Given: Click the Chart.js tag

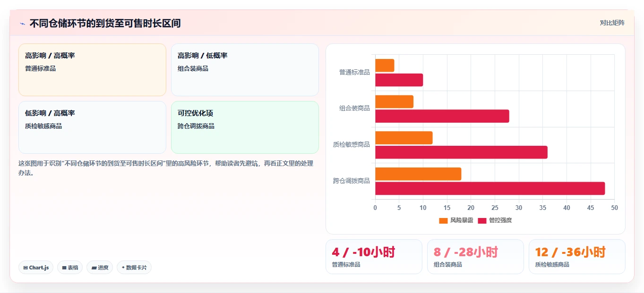Looking at the screenshot, I should [x=36, y=268].
